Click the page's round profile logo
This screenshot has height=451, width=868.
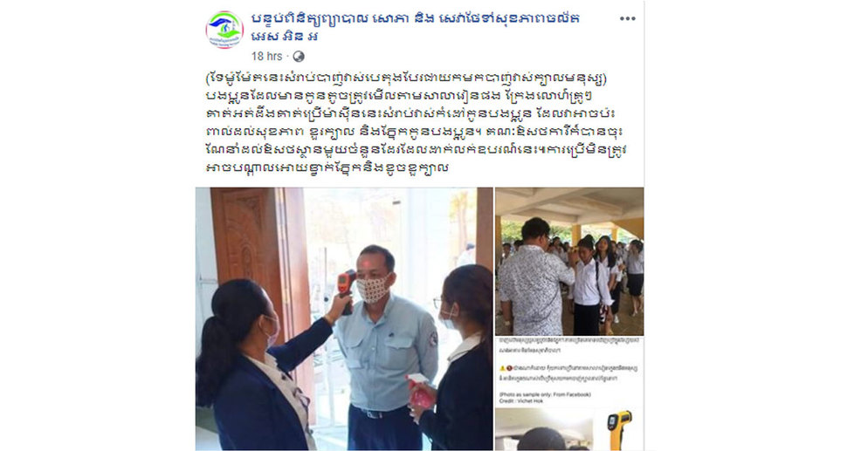pos(224,30)
